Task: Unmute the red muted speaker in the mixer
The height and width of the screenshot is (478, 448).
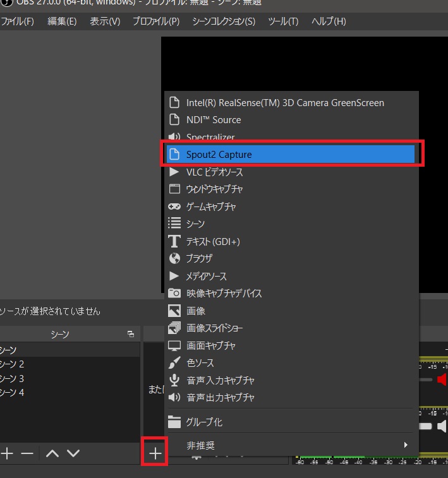Action: pyautogui.click(x=442, y=379)
